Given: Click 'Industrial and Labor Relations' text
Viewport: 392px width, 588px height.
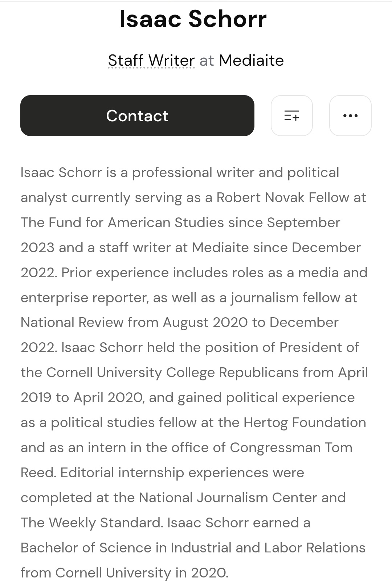Looking at the screenshot, I should [268, 548].
